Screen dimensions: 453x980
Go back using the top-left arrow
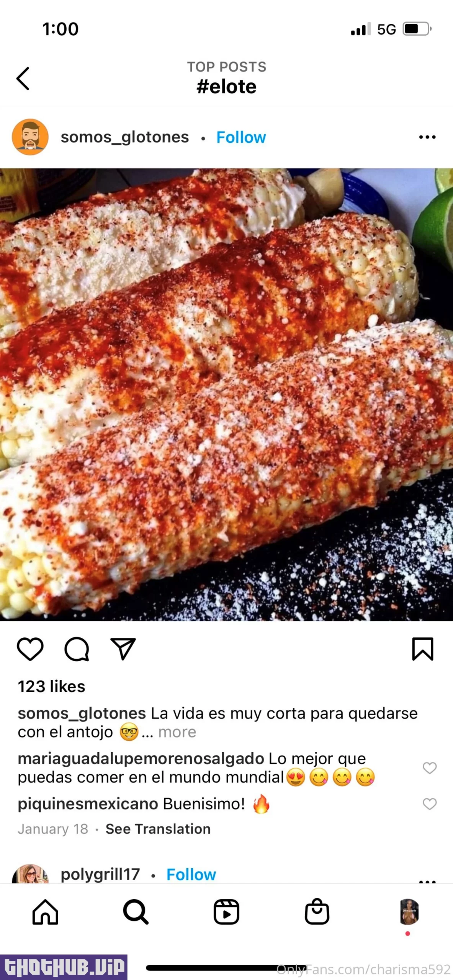[23, 78]
